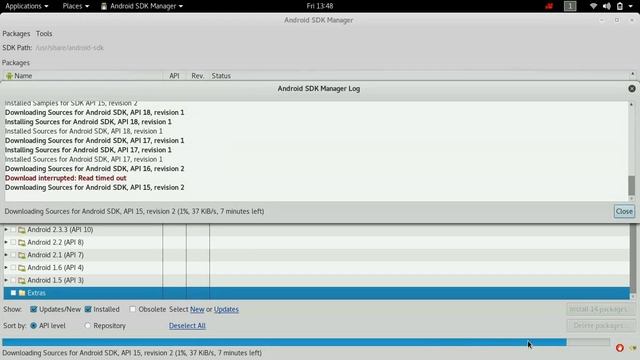The image size is (640, 360).
Task: Open the clock showing Fri 13:48
Action: 320,6
